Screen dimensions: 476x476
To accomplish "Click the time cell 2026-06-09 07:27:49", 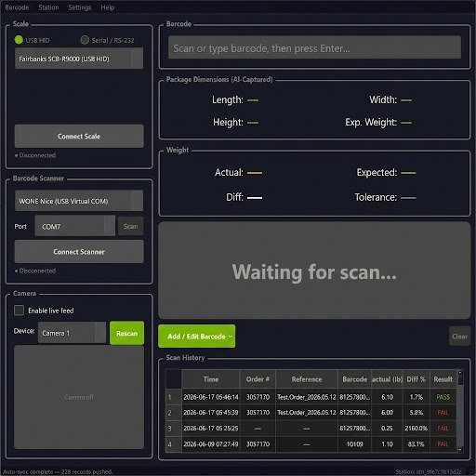I will tap(211, 444).
